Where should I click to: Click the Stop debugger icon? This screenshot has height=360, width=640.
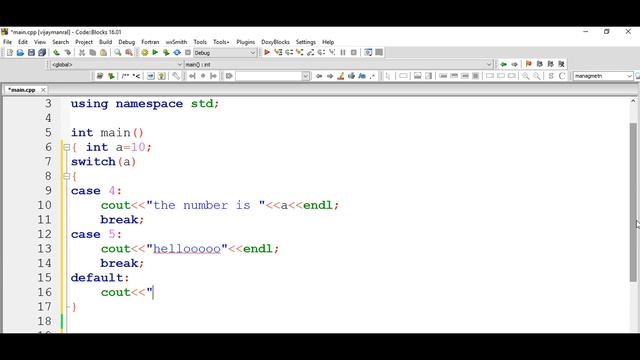[354, 52]
